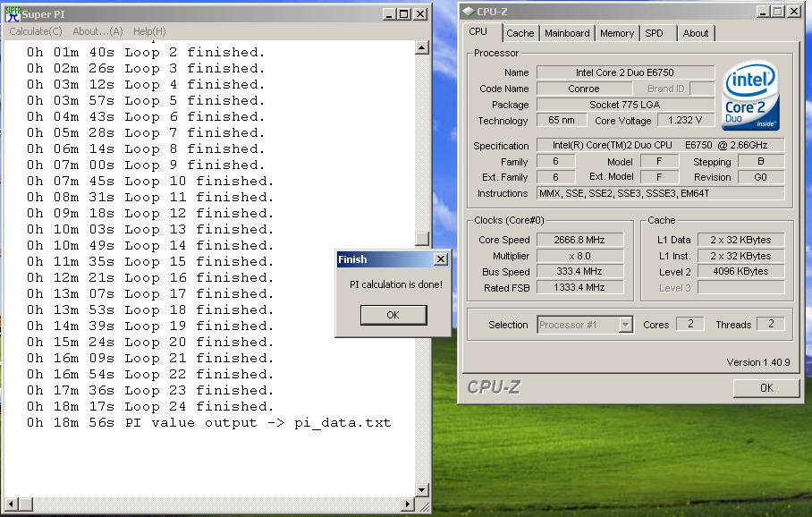Screen dimensions: 812x517
Task: Click the Technology value 65 nm
Action: coord(562,120)
